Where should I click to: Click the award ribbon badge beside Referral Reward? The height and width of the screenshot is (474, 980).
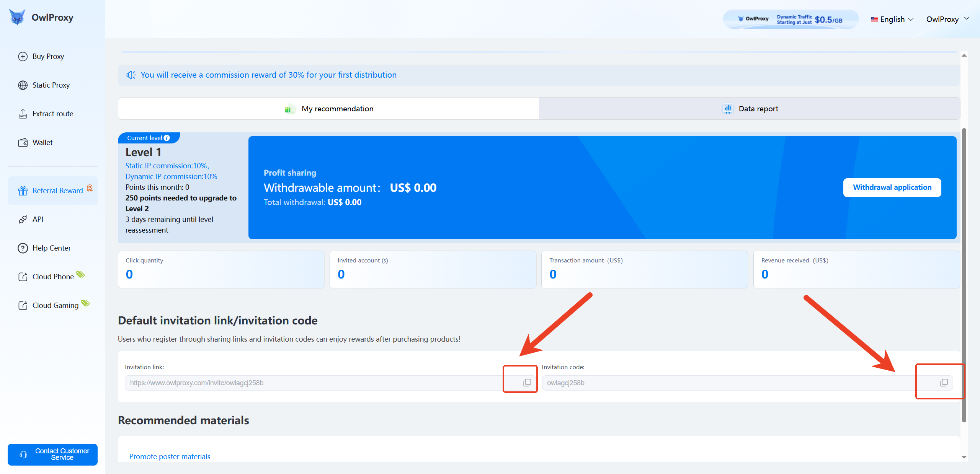click(x=90, y=188)
